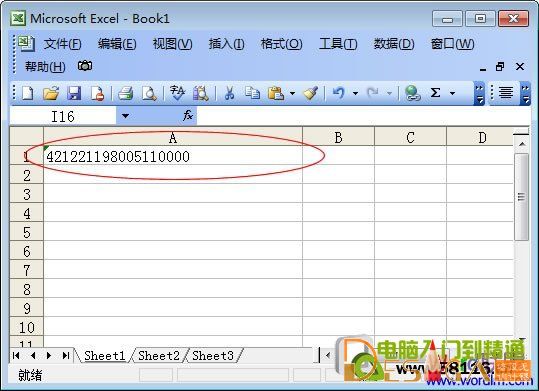539x391 pixels.
Task: Click the Research binoculars icon
Action: pos(200,93)
